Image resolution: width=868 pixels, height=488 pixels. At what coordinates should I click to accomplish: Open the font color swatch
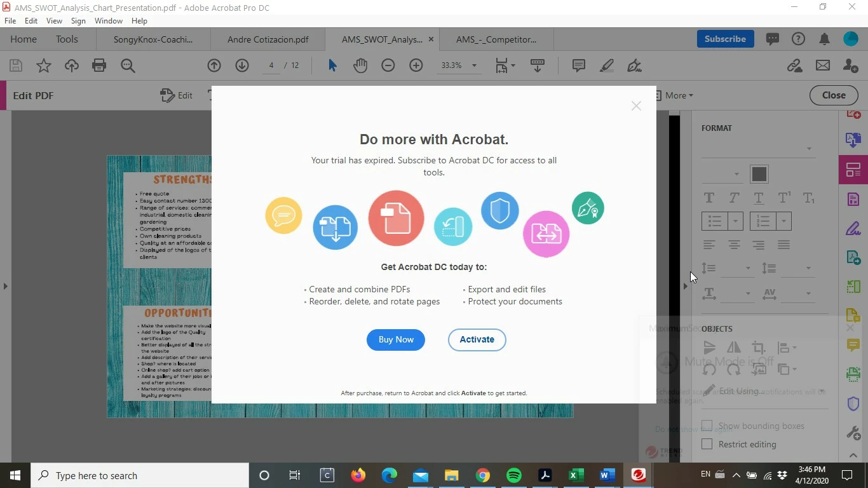759,173
